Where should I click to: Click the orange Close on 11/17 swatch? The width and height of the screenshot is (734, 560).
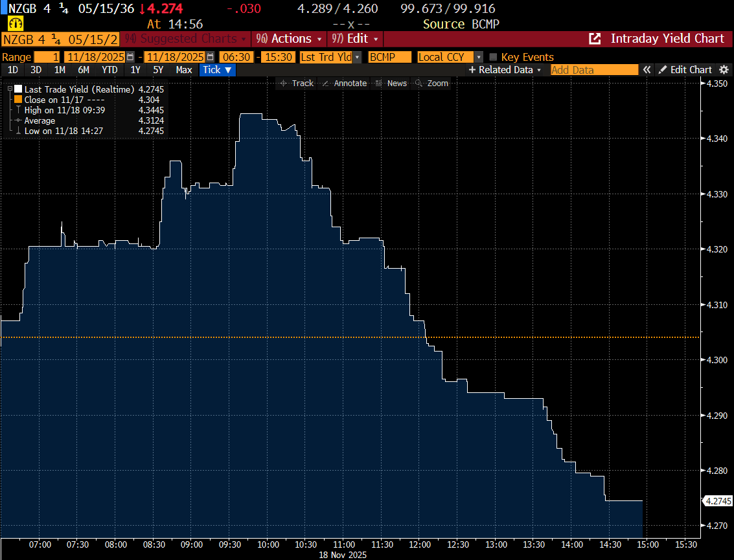[17, 100]
